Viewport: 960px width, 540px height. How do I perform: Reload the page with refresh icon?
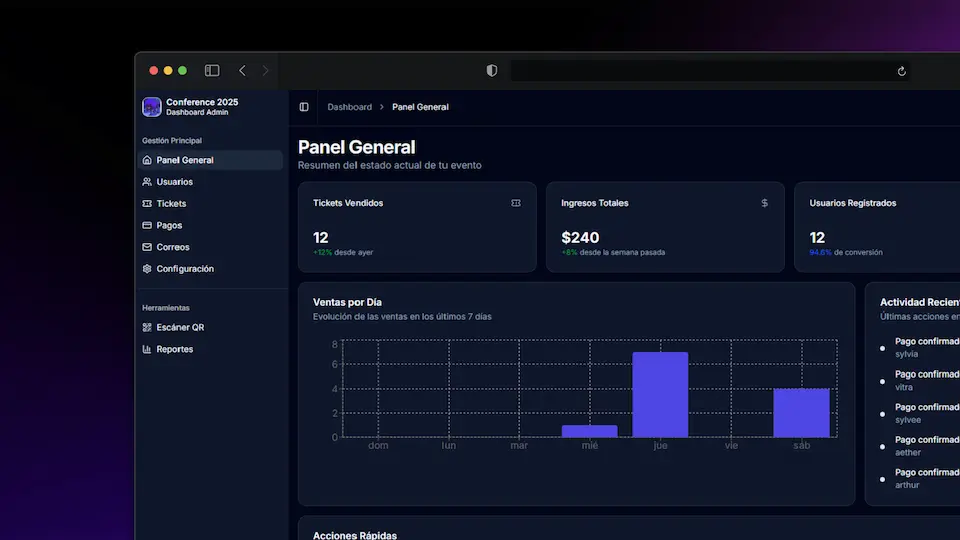point(901,71)
